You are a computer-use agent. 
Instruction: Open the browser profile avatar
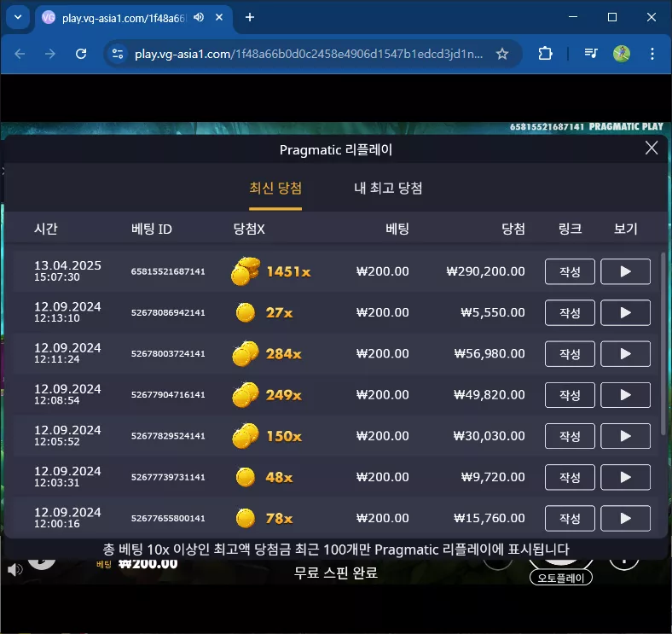pos(622,54)
